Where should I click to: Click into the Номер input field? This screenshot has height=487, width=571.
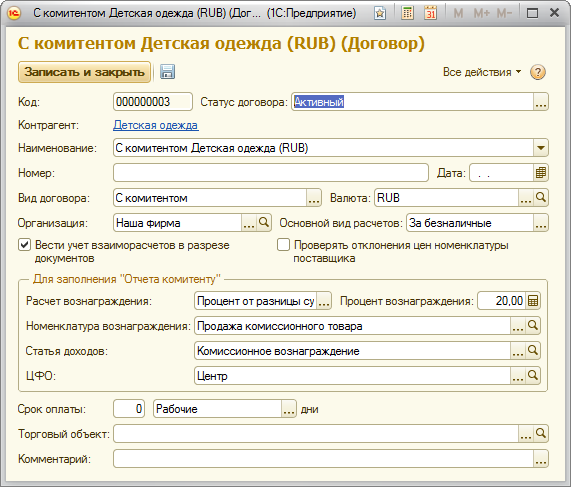(271, 173)
